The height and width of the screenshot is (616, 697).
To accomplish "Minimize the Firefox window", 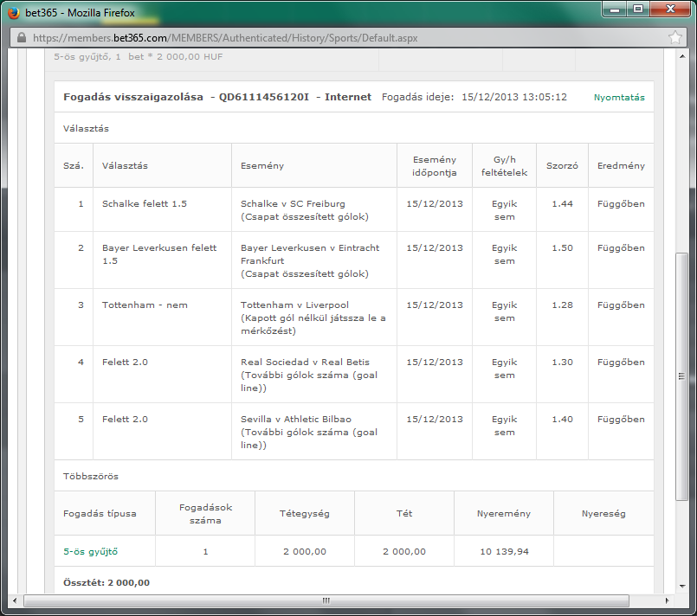I will (x=615, y=10).
